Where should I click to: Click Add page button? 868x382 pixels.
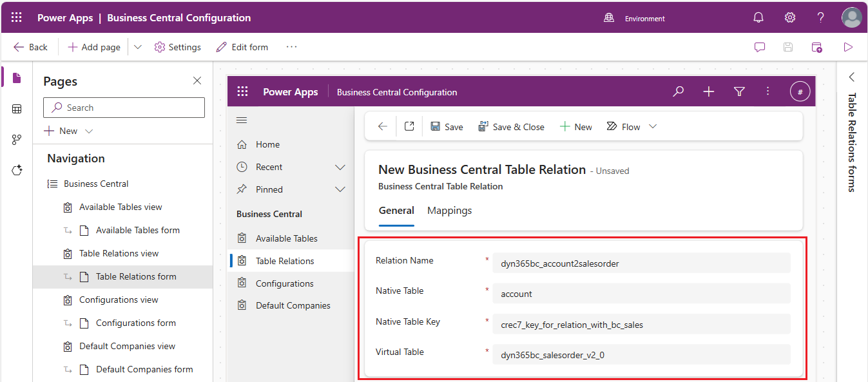[x=94, y=47]
